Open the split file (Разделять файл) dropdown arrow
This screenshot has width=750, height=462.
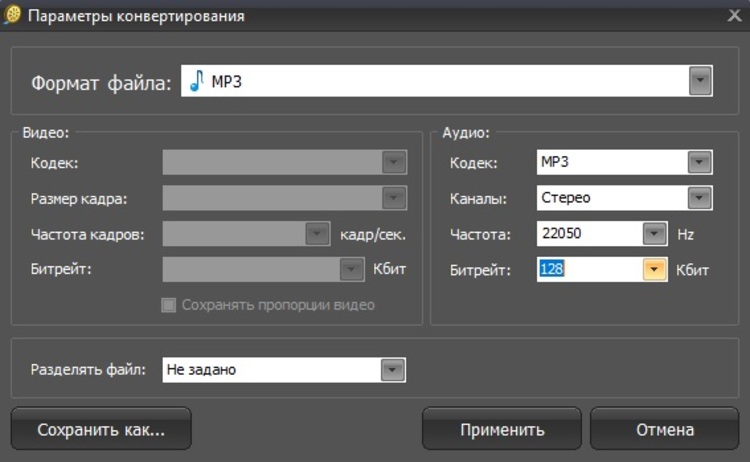(x=392, y=370)
